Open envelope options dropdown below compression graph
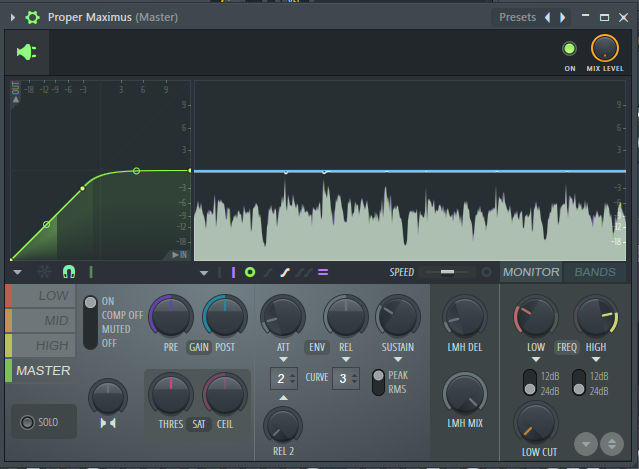 18,272
